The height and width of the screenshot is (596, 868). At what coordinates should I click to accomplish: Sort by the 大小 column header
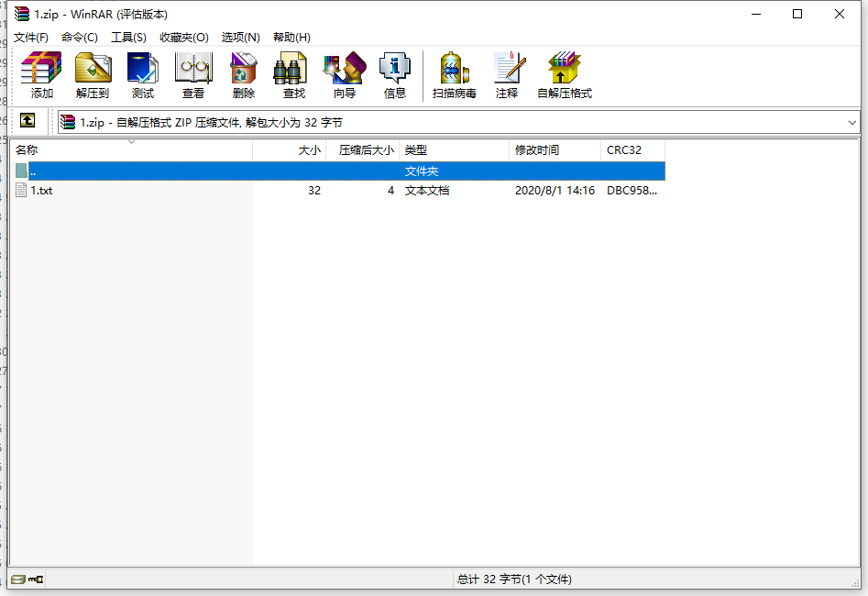coord(289,150)
